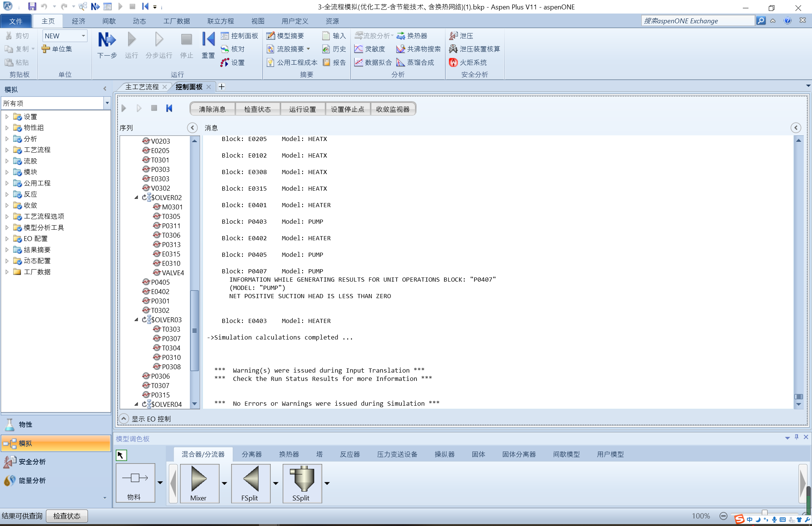Open Utility Cost (公用工程成本) summary
This screenshot has height=526, width=812.
(292, 62)
